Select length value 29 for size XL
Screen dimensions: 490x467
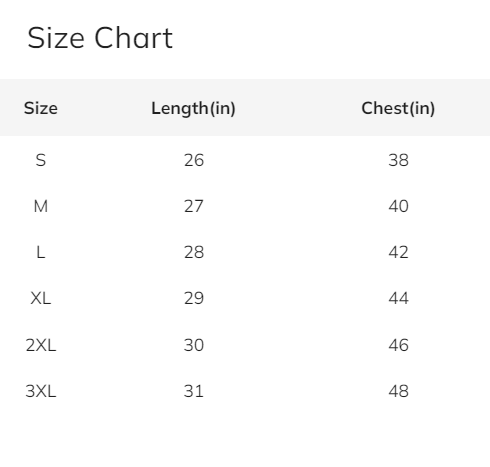click(x=194, y=298)
